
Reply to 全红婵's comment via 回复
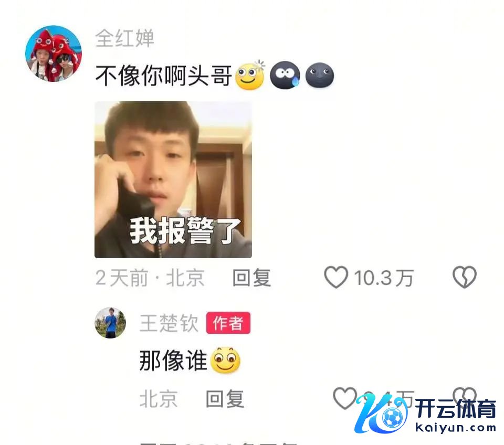pos(251,278)
